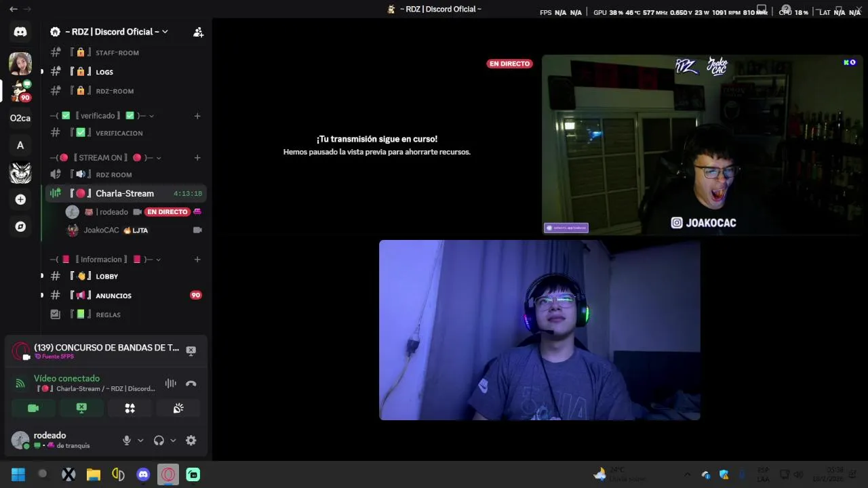868x488 pixels.
Task: Open the logs channel
Action: click(125, 72)
